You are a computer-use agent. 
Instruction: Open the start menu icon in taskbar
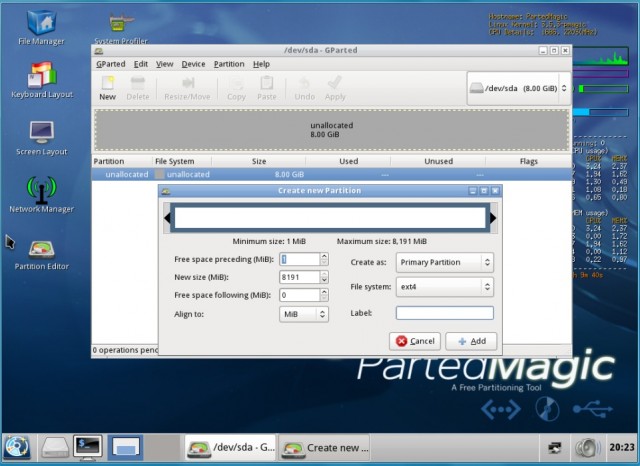17,448
